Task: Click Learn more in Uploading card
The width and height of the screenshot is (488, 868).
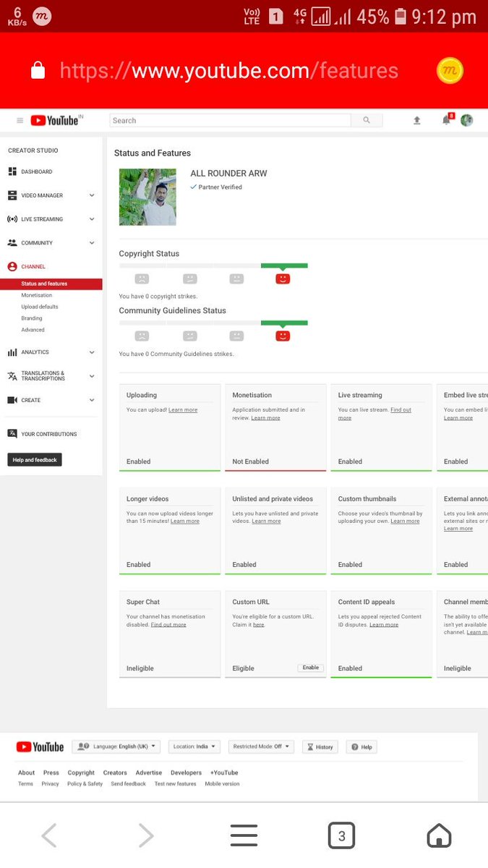Action: 183,410
